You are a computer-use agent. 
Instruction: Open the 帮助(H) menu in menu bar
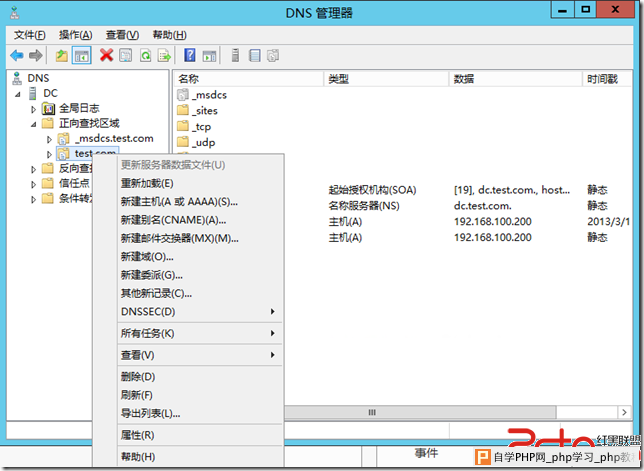(170, 35)
